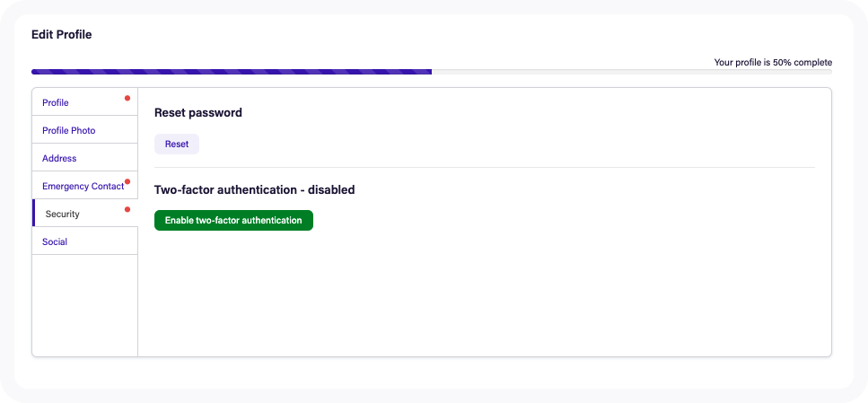Click the empty sidebar area below Social

(x=84, y=305)
